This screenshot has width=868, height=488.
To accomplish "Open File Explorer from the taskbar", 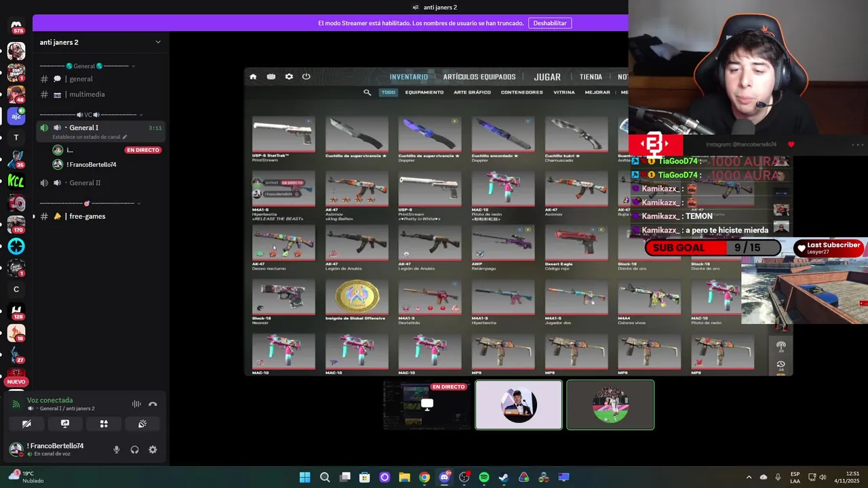I will (404, 477).
